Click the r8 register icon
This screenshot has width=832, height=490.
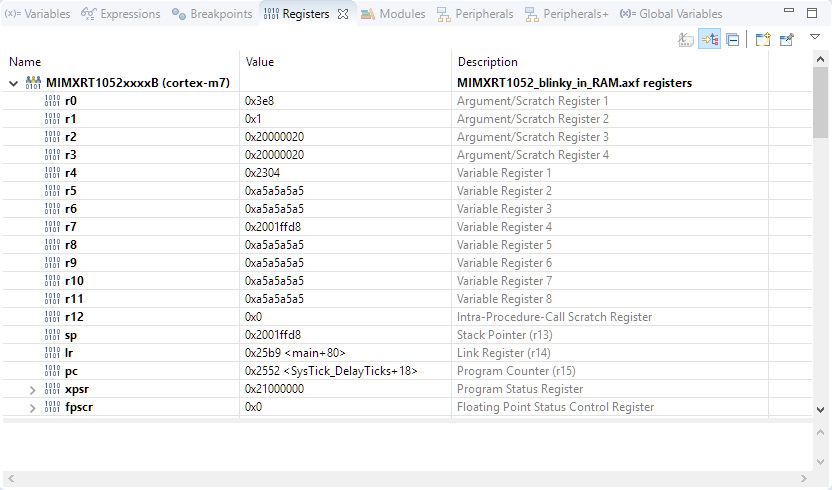click(53, 245)
